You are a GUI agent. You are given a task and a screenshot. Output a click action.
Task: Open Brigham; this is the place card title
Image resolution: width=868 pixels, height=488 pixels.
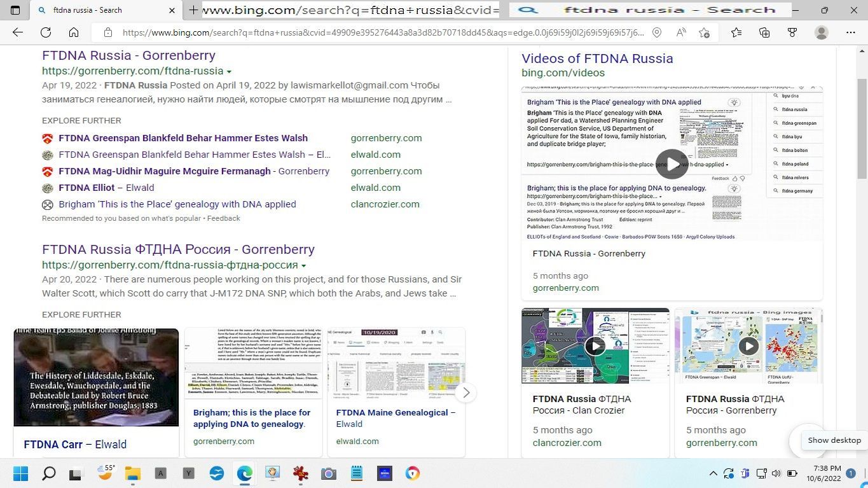(252, 418)
